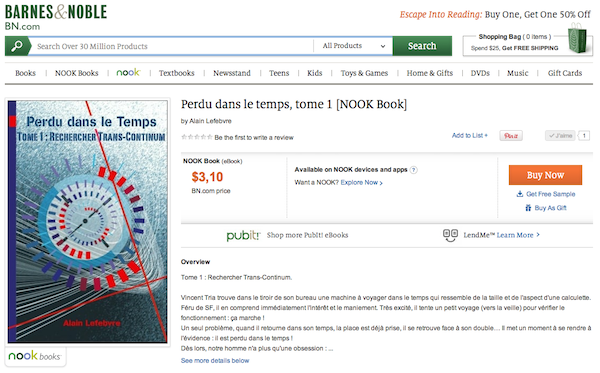This screenshot has width=600, height=373.
Task: Open the Textbooks menu item
Action: (177, 73)
